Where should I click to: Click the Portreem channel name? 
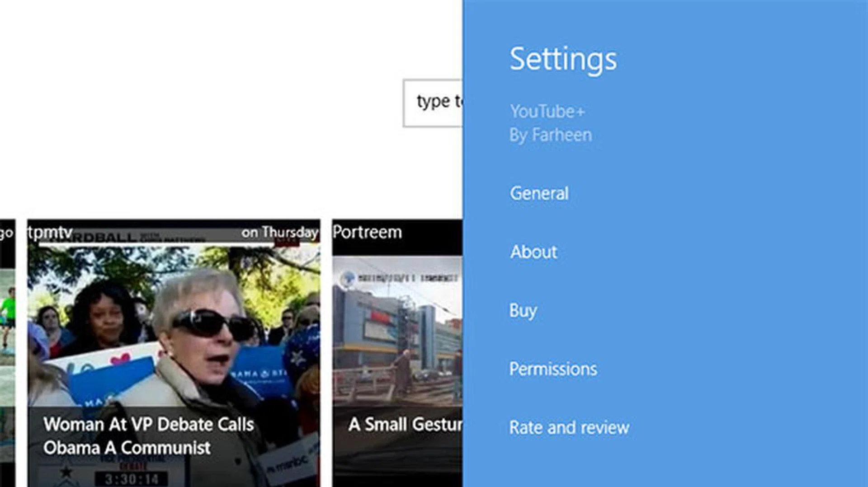point(367,232)
